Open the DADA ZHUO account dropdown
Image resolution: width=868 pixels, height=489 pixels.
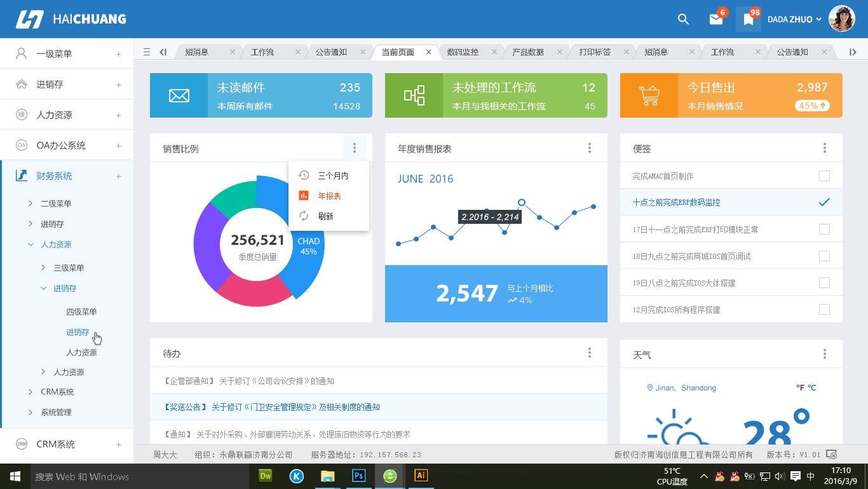pyautogui.click(x=792, y=19)
